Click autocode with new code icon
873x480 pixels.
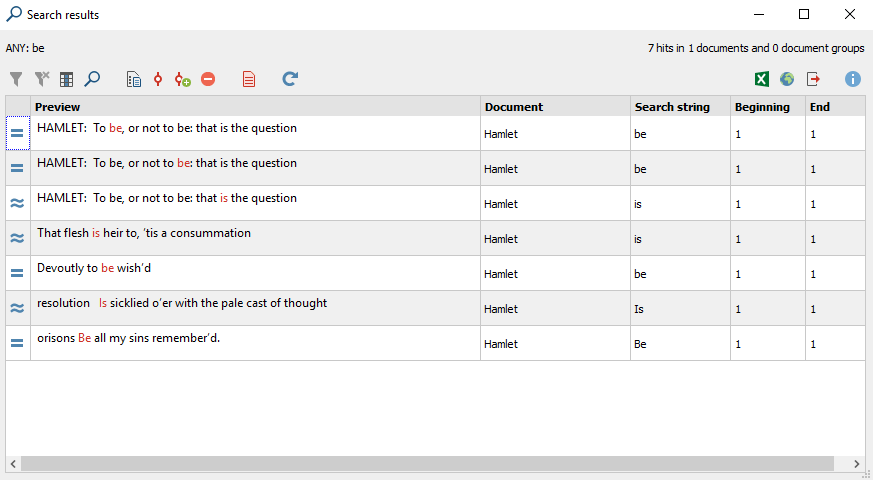183,80
